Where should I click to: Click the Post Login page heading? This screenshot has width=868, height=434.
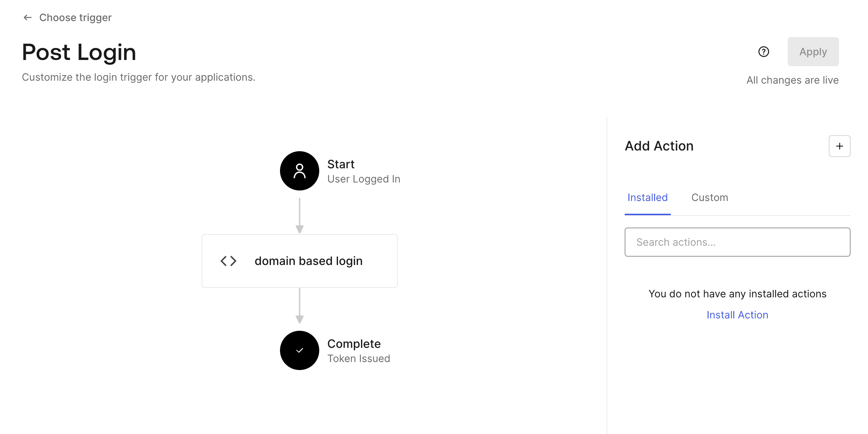[79, 52]
